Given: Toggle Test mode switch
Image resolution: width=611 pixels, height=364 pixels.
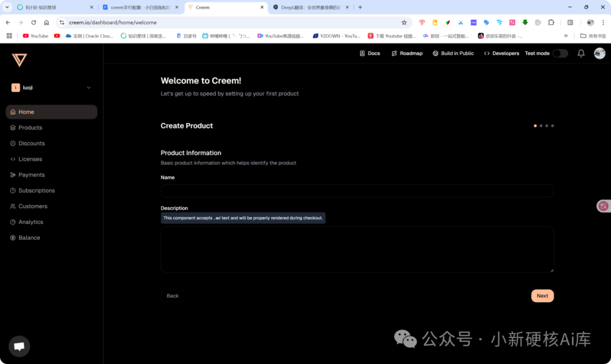Looking at the screenshot, I should click(x=560, y=53).
